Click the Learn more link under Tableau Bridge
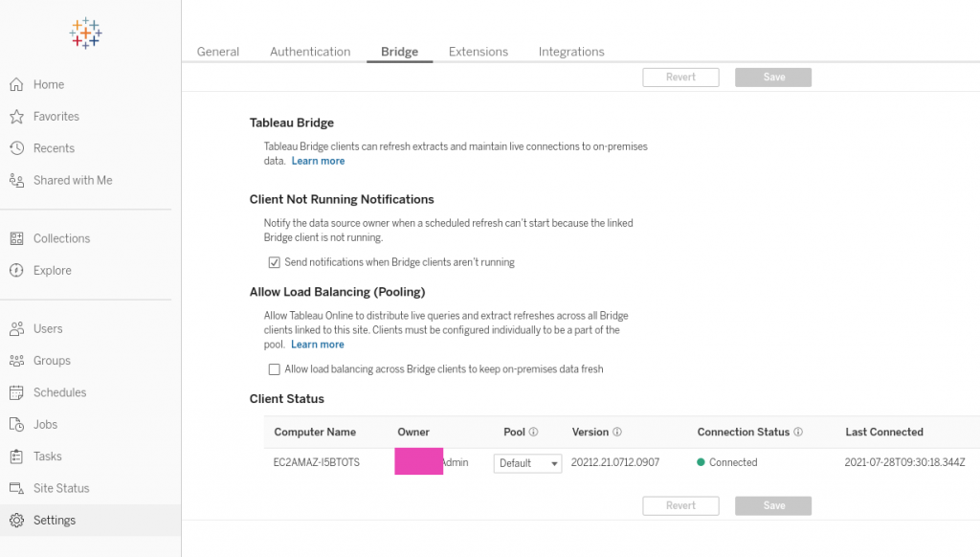Screen dimensions: 980x557 point(318,161)
